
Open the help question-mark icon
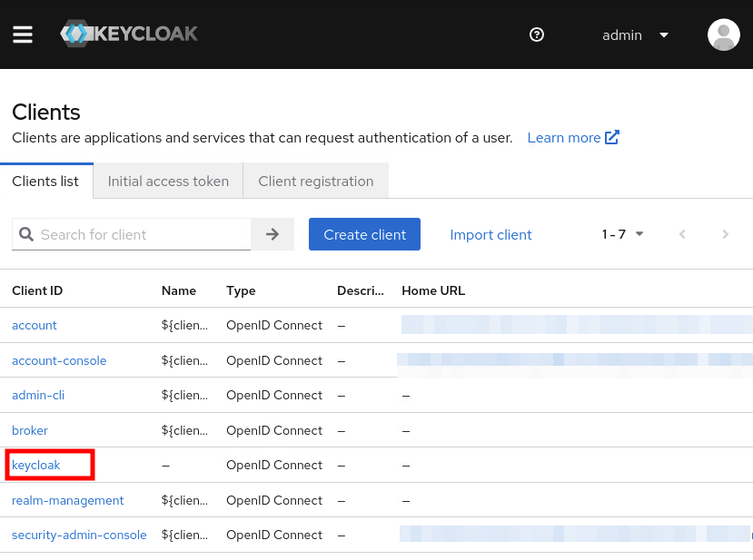click(x=537, y=34)
